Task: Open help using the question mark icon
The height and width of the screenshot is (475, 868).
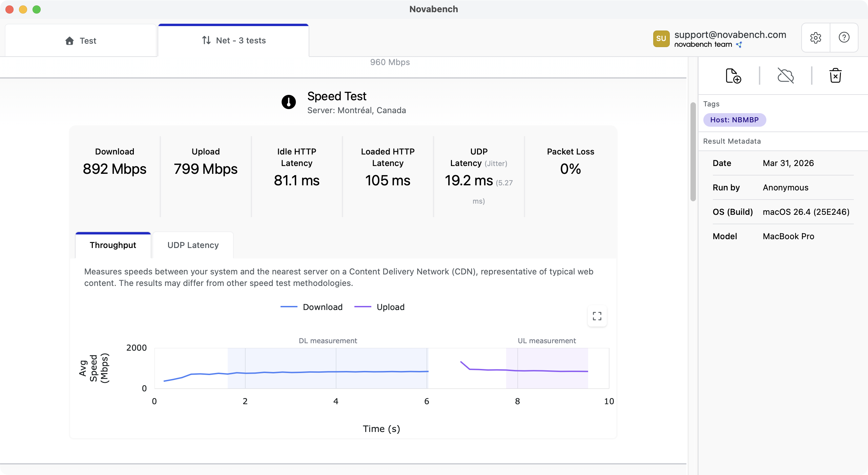Action: [x=844, y=37]
